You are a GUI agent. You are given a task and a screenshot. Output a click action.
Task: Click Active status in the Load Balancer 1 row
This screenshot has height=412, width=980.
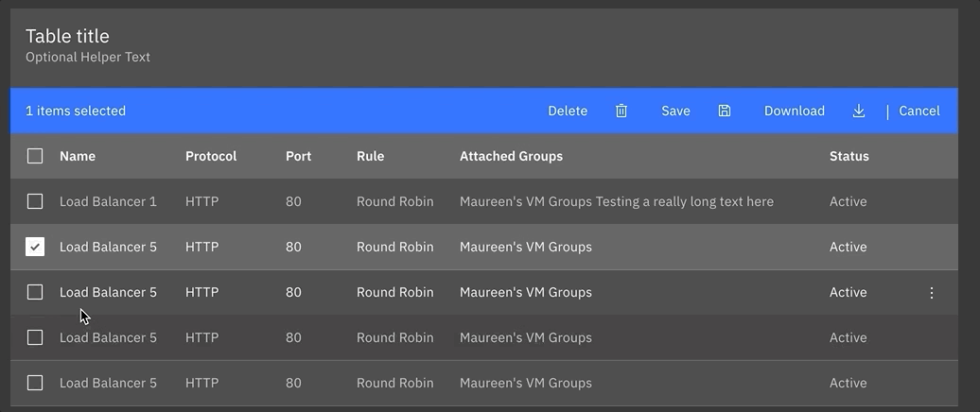click(849, 201)
